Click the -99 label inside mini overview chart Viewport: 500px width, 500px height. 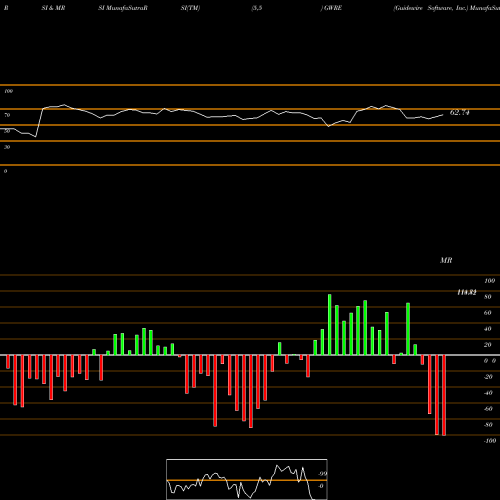click(322, 474)
